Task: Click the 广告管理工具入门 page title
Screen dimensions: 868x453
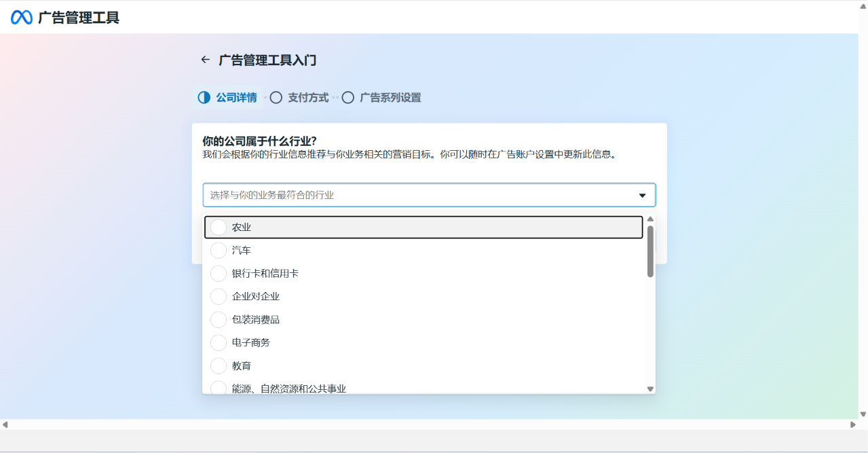Action: click(x=267, y=60)
